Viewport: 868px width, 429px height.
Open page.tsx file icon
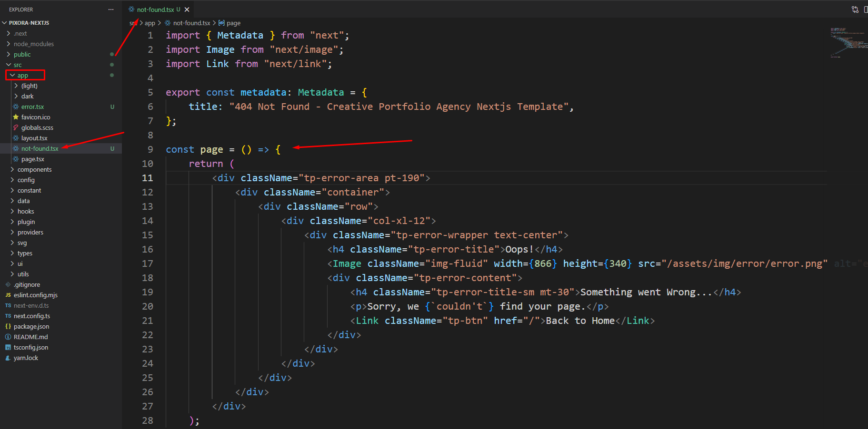[16, 159]
